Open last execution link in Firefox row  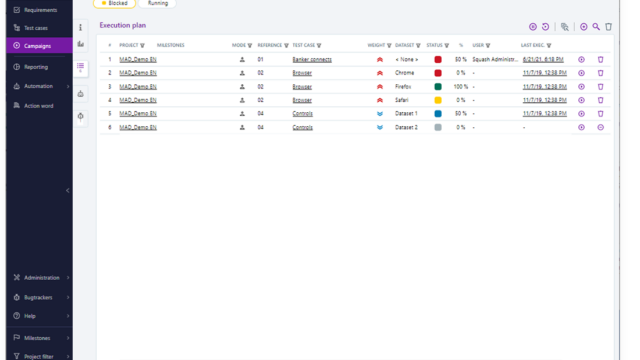pyautogui.click(x=544, y=87)
